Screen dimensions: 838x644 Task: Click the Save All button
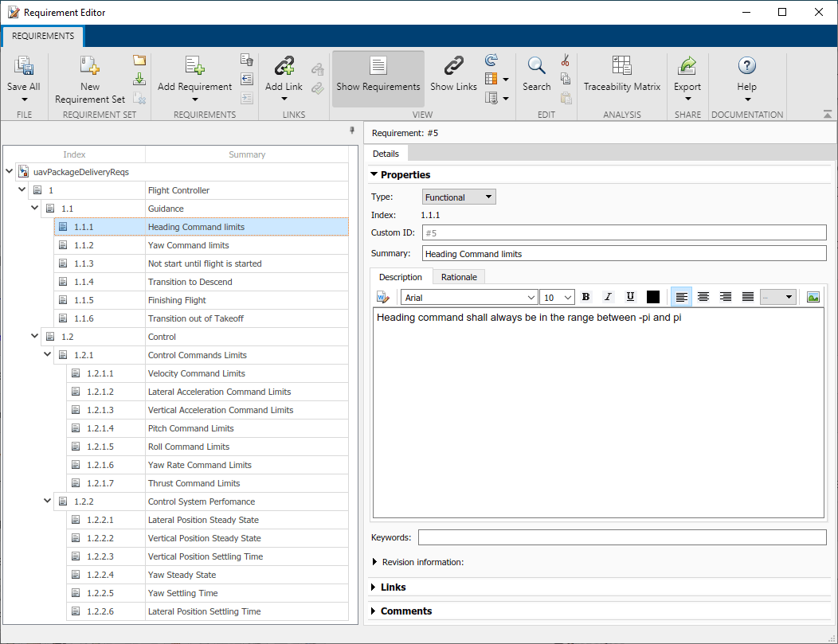[23, 66]
